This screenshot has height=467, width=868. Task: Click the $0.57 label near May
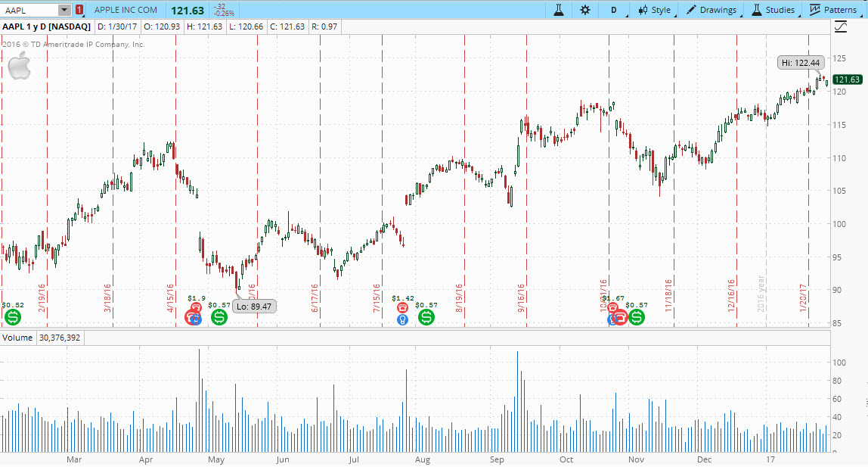pos(219,305)
